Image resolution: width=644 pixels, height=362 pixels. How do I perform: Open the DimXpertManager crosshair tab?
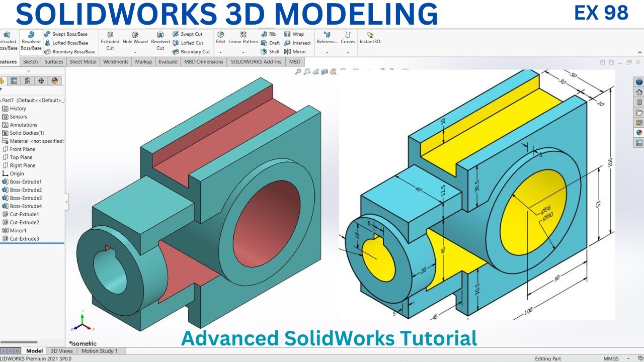click(x=41, y=80)
